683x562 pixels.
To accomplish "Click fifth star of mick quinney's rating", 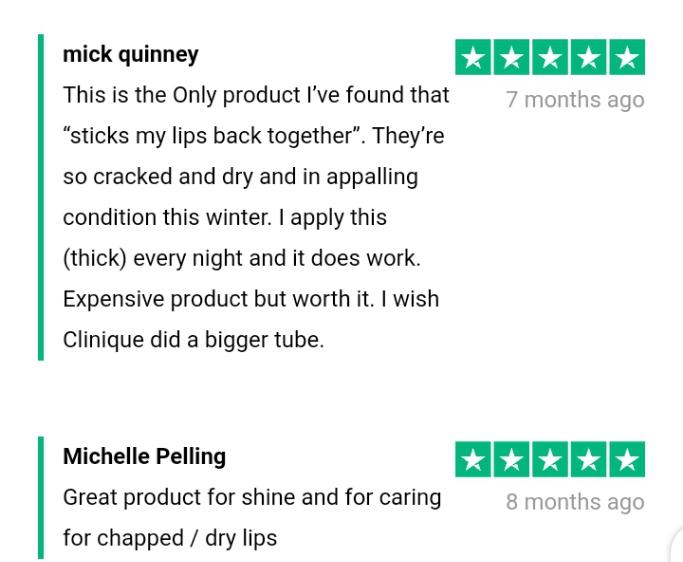I will (x=627, y=57).
